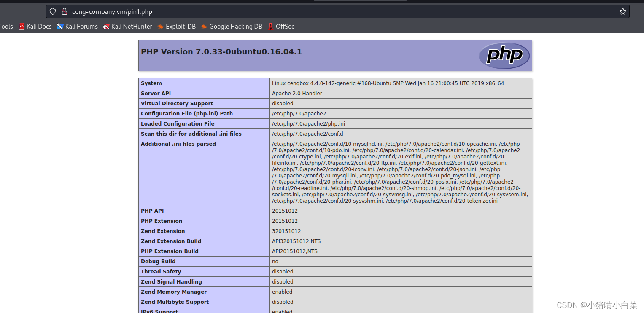Open the Tools bookmark
This screenshot has height=313, width=644.
(x=6, y=27)
